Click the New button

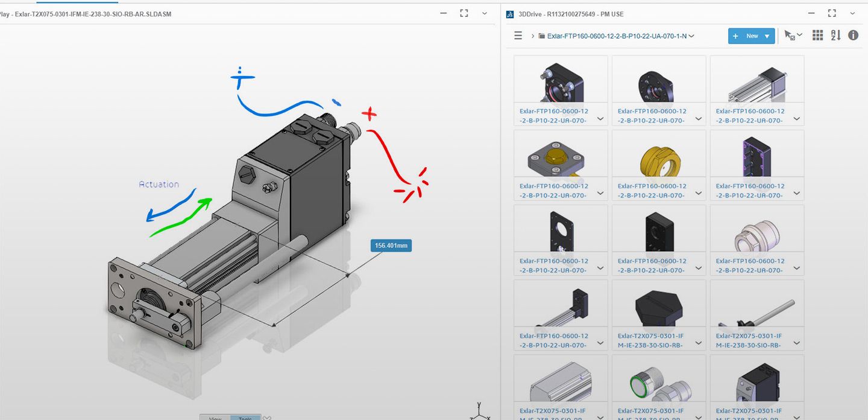(746, 36)
